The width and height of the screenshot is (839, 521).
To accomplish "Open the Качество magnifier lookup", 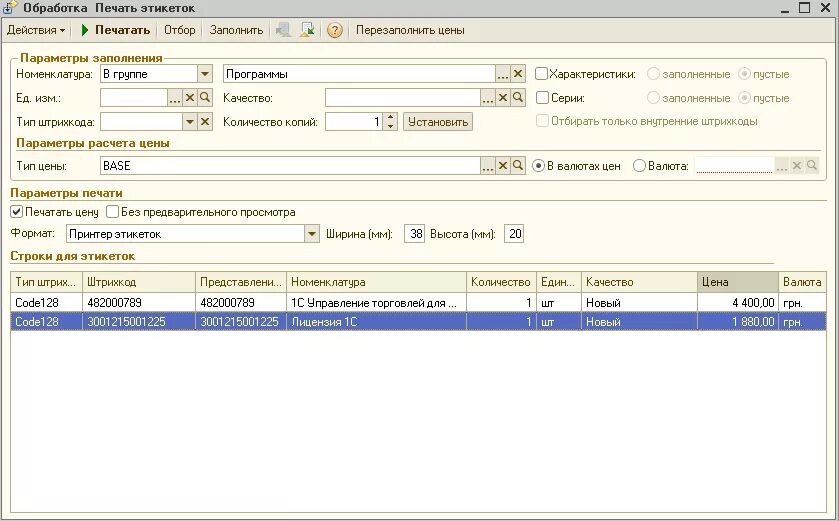I will click(517, 98).
